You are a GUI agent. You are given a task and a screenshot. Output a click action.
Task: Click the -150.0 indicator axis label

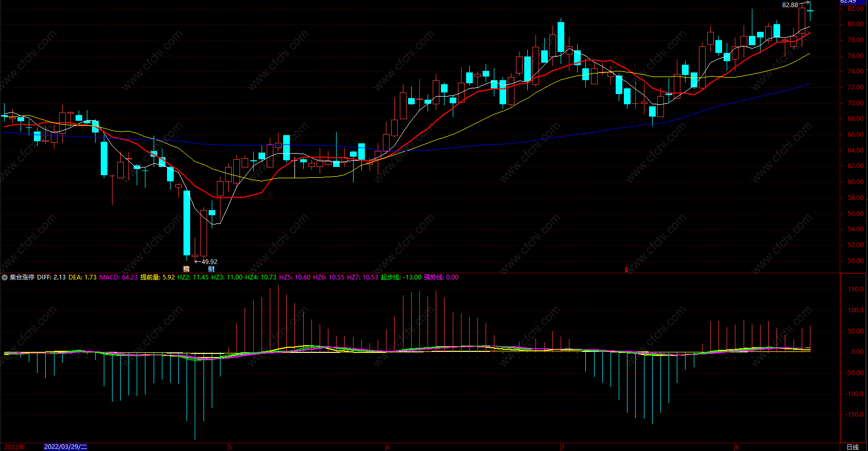click(854, 415)
